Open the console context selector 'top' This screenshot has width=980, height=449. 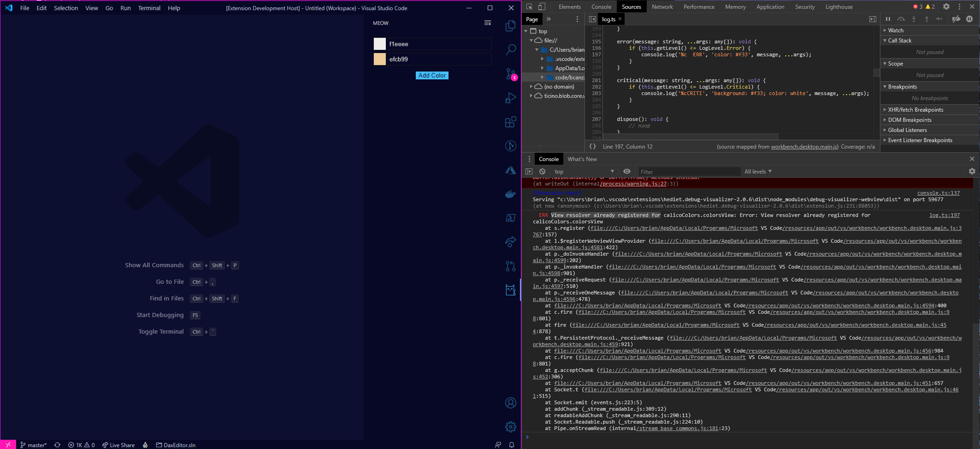point(584,171)
